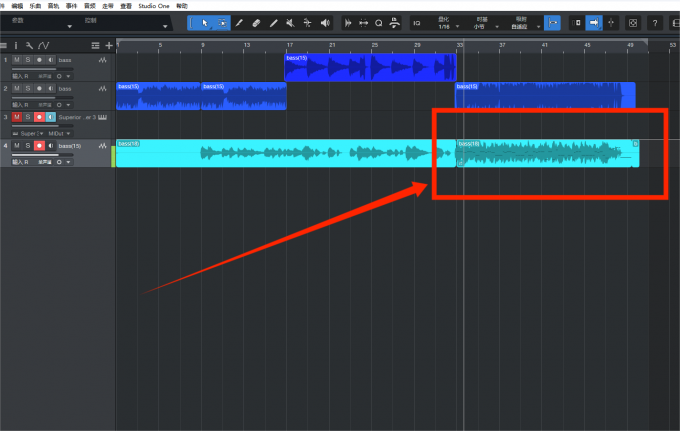Open the track inspector i icon
Viewport: 680px width, 431px height.
pyautogui.click(x=16, y=46)
